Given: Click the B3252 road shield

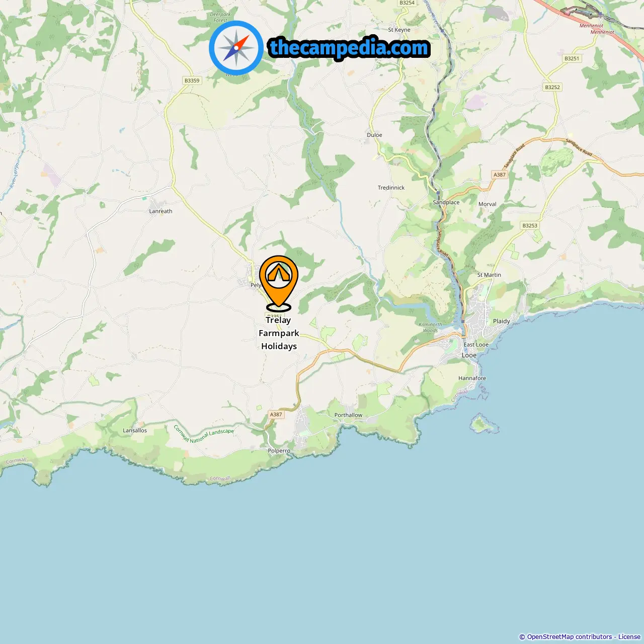Looking at the screenshot, I should click(552, 87).
